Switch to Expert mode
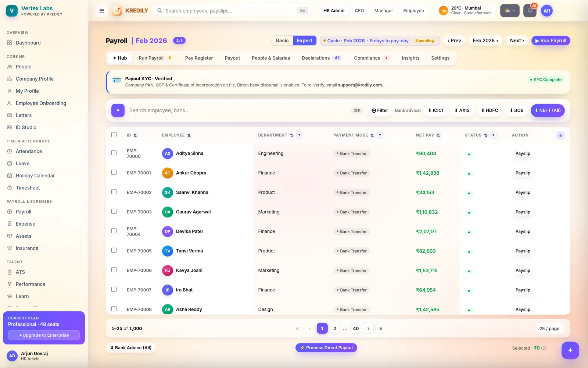 [x=304, y=40]
